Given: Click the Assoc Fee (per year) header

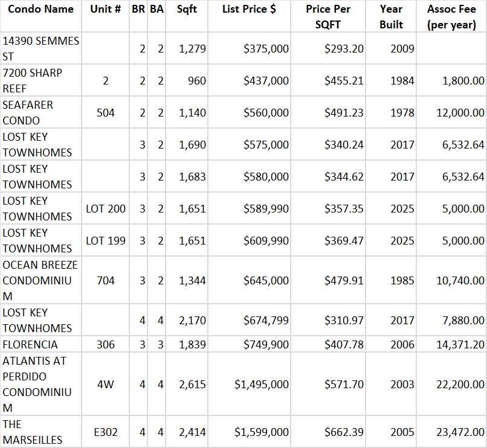Looking at the screenshot, I should pyautogui.click(x=451, y=17).
